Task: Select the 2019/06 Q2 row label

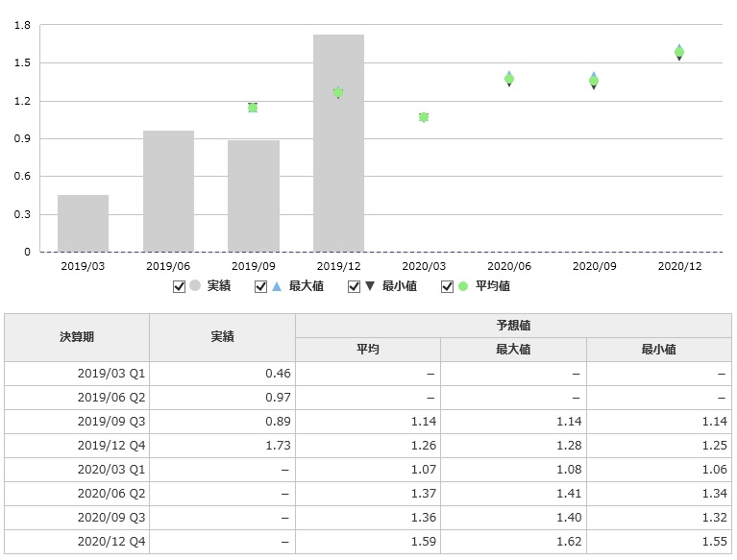Action: point(111,398)
